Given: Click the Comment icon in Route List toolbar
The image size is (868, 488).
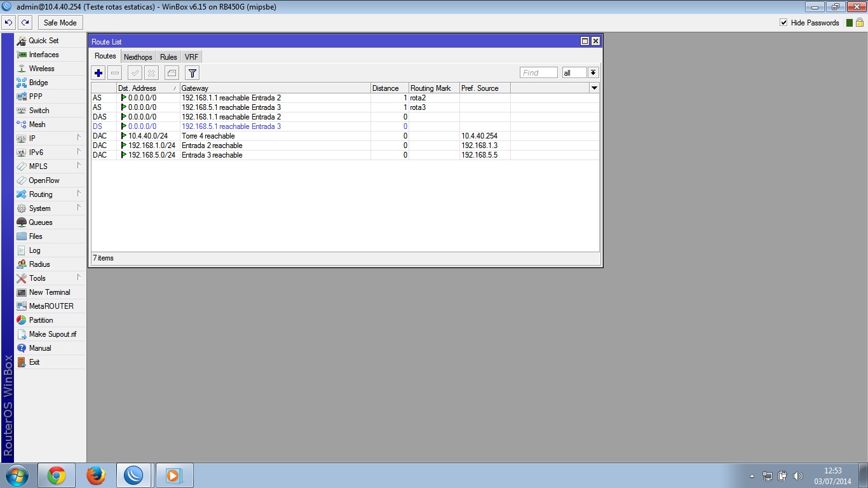Looking at the screenshot, I should (x=172, y=73).
